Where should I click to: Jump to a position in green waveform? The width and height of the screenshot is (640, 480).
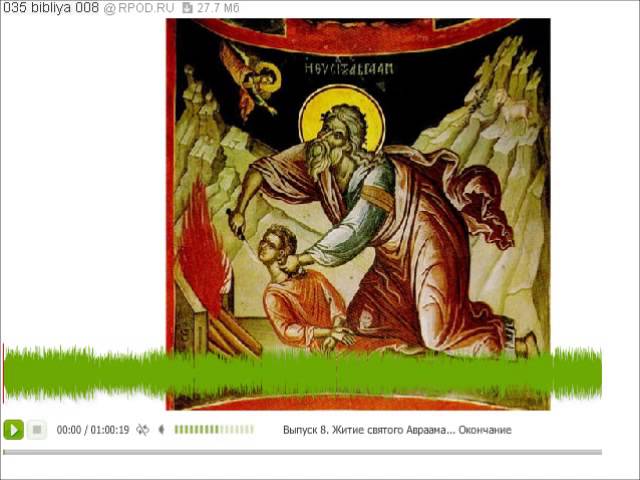[x=302, y=372]
